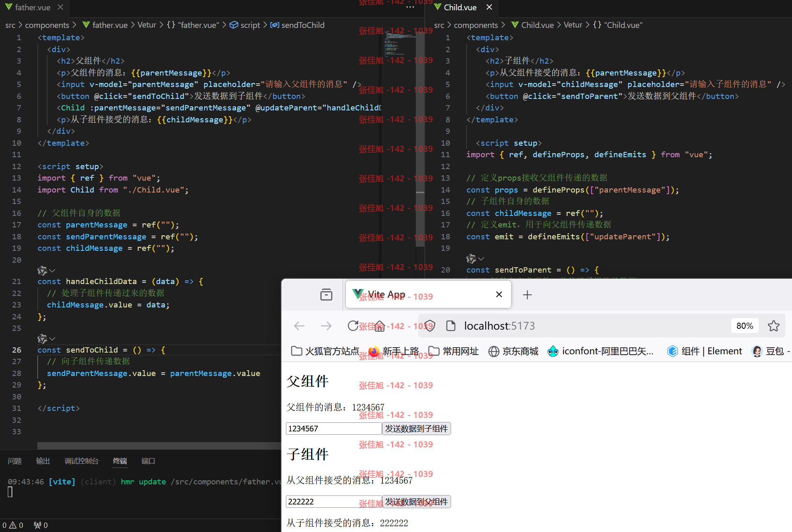Screen dimensions: 792x532
Task: Open the Vetur breadcrumb in father.vue path
Action: tap(147, 25)
